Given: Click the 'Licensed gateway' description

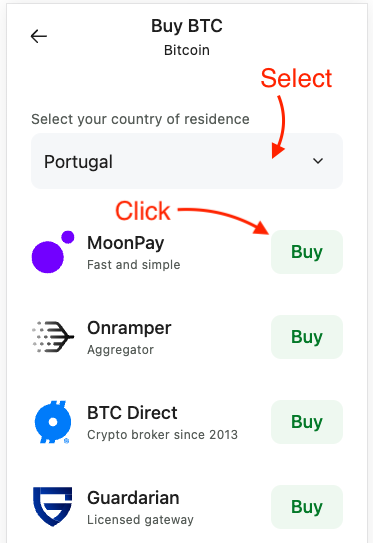Looking at the screenshot, I should tap(140, 519).
